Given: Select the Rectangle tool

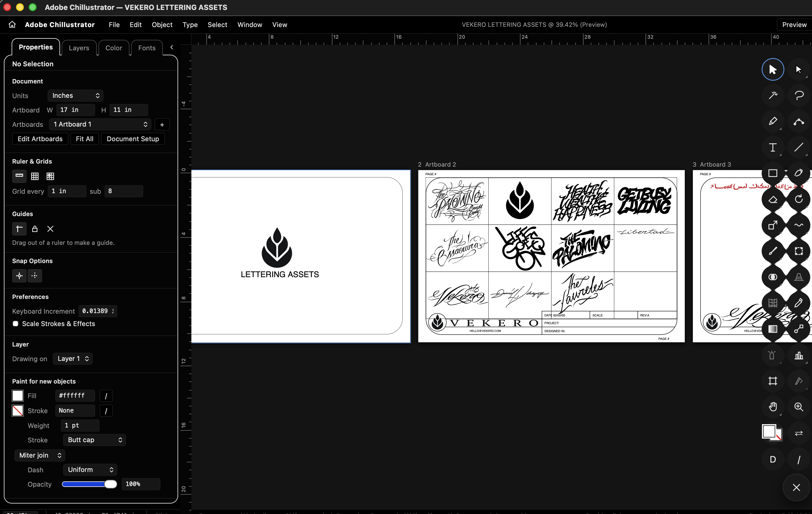Looking at the screenshot, I should (772, 173).
